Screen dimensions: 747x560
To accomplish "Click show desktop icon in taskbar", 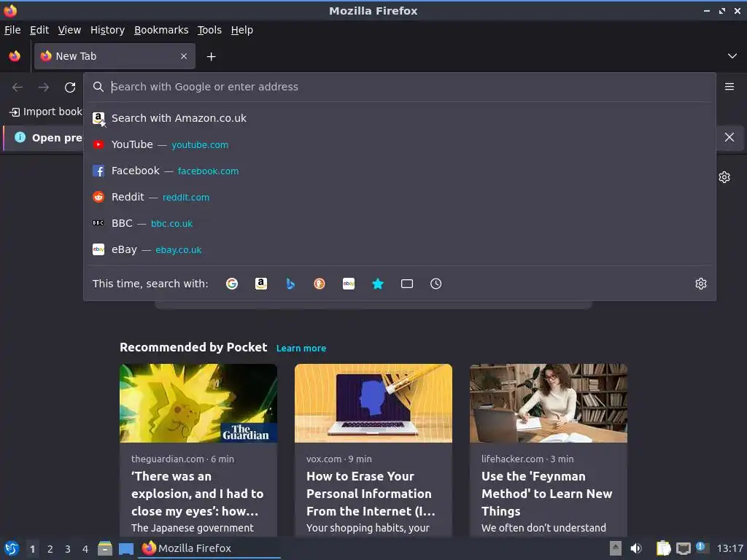I will (x=125, y=548).
